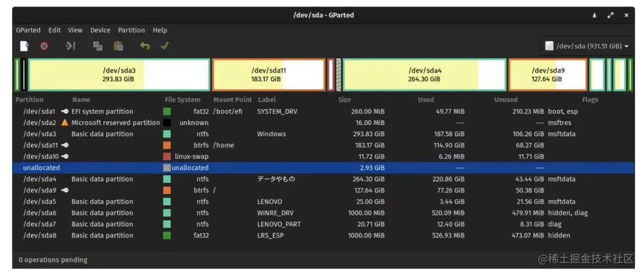The image size is (644, 275).
Task: Click the Unused column header
Action: click(x=506, y=99)
